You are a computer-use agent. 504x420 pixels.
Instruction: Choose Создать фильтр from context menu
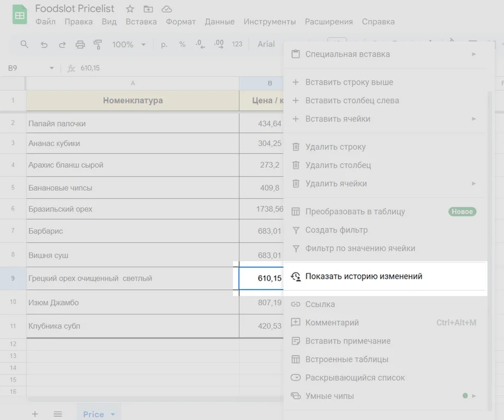pos(336,230)
